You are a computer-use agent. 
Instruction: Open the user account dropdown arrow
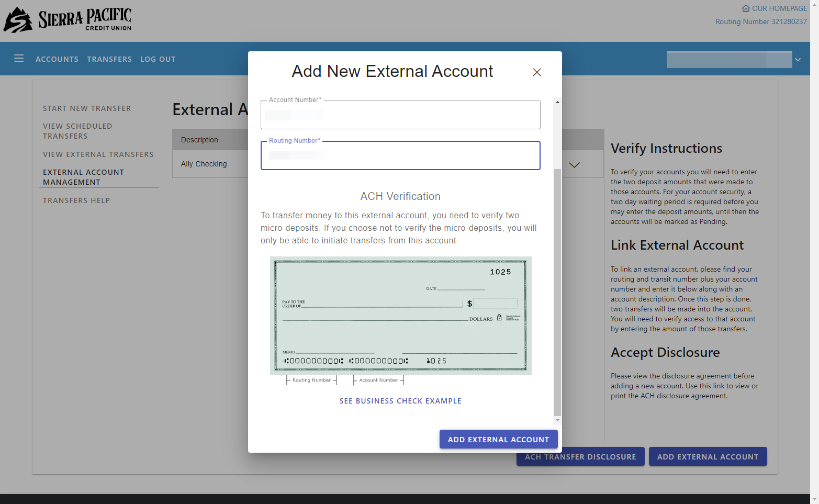pyautogui.click(x=798, y=60)
